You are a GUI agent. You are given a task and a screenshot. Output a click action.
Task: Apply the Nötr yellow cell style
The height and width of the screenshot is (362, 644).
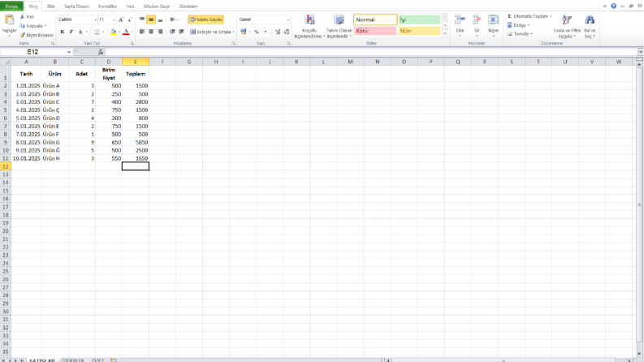[419, 31]
